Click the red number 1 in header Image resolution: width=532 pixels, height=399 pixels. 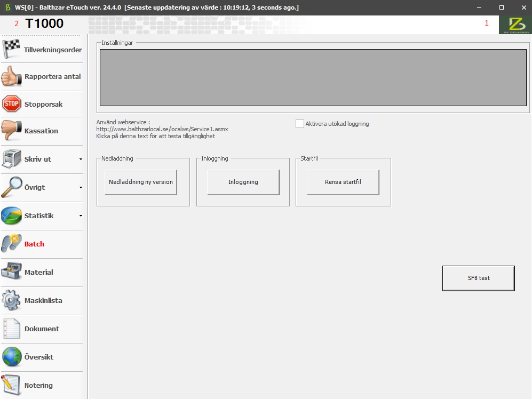click(487, 23)
